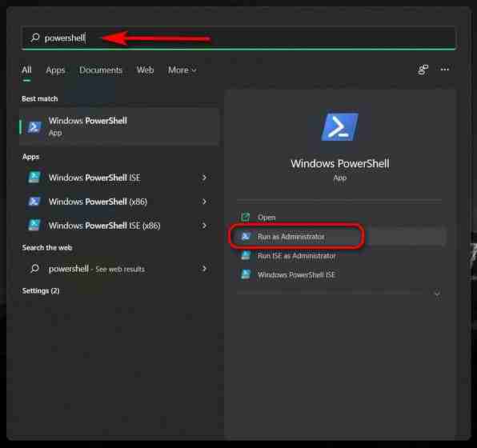The image size is (477, 448).
Task: Open the Settings (2) group heading
Action: tap(41, 291)
